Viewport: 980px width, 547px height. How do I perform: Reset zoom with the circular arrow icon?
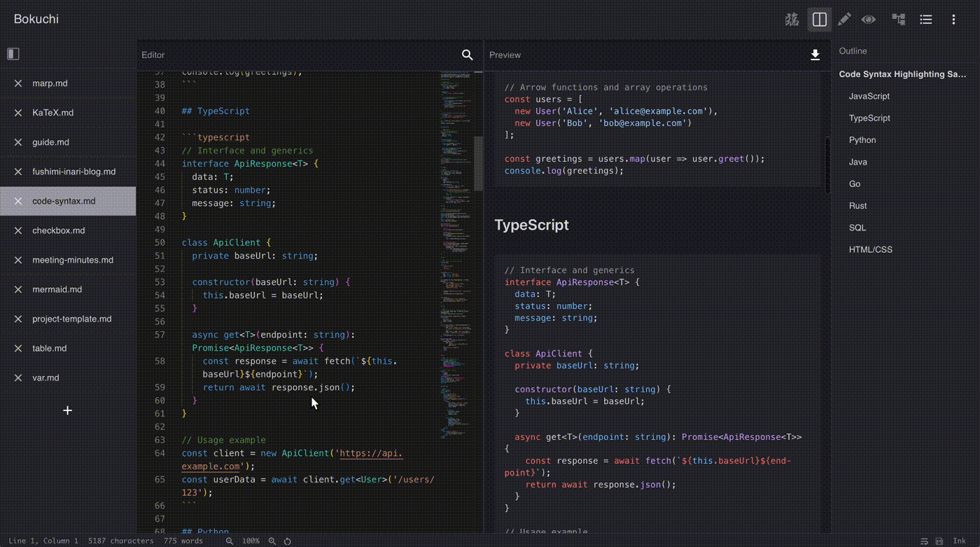pos(287,541)
